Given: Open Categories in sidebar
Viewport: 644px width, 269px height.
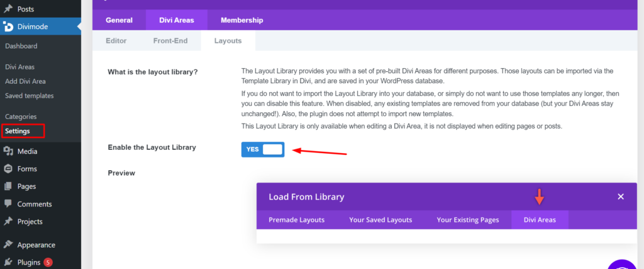Looking at the screenshot, I should [x=21, y=117].
